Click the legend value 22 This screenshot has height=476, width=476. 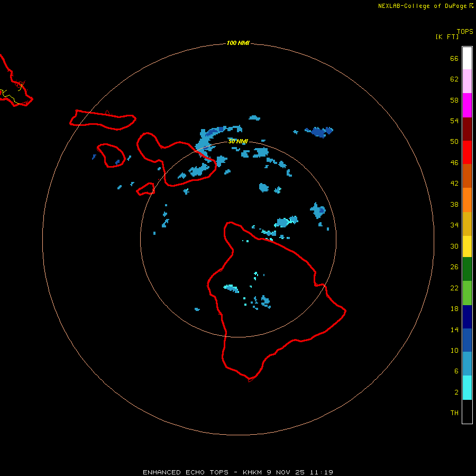tap(454, 288)
